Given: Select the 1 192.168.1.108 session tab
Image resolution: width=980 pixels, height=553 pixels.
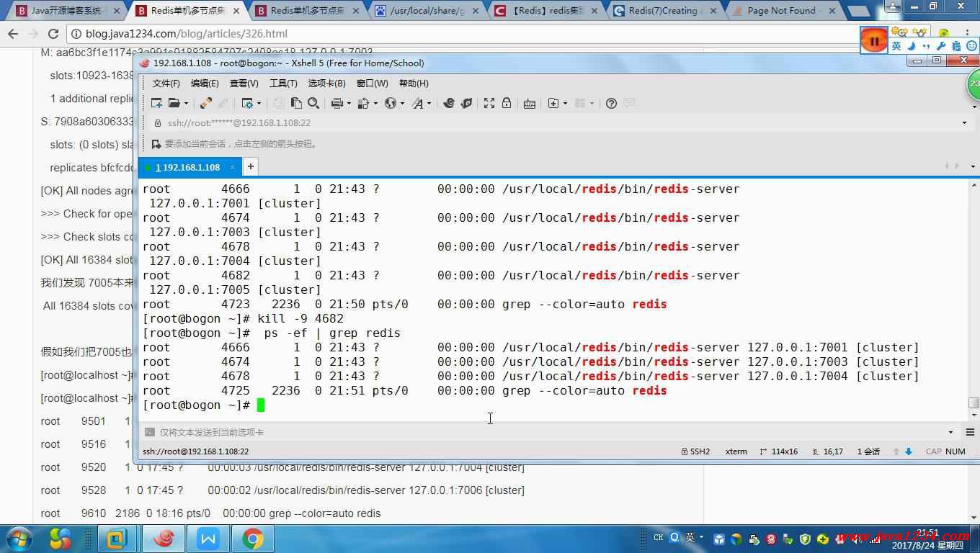Looking at the screenshot, I should [188, 167].
